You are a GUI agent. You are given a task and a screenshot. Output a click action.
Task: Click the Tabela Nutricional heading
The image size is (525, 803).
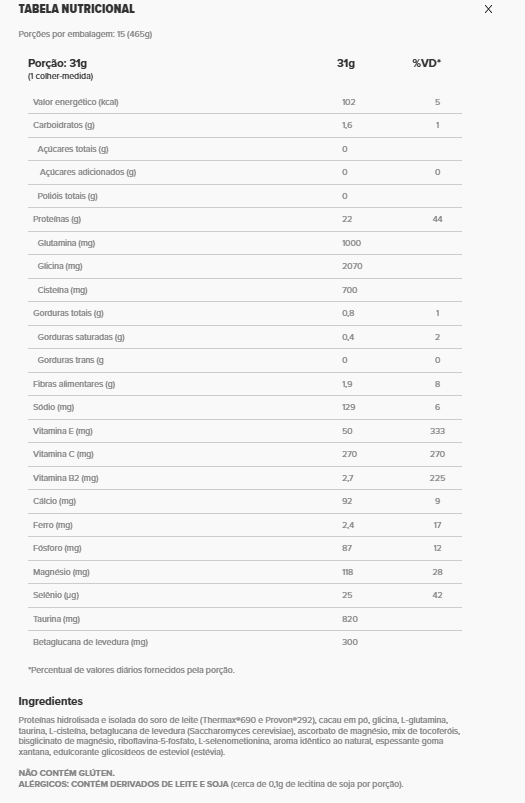click(x=77, y=9)
